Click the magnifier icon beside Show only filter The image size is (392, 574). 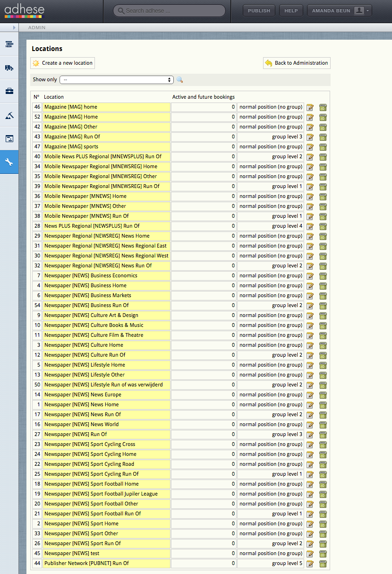[x=180, y=80]
